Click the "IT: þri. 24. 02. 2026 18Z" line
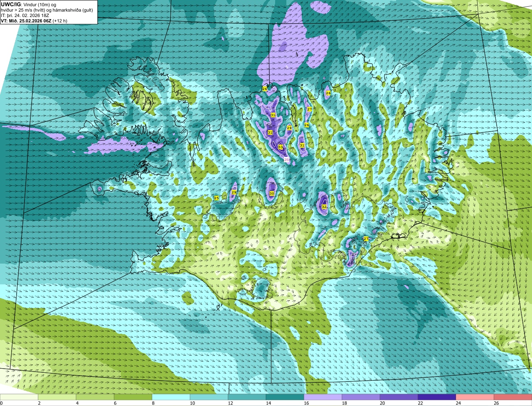Screen dimensions: 532x406 [25, 15]
